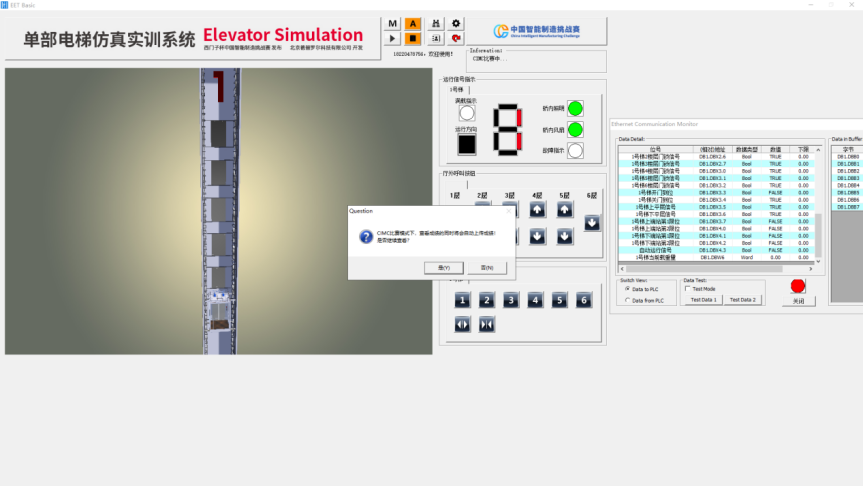This screenshot has width=863, height=486.
Task: Click the elevator door open button
Action: pyautogui.click(x=462, y=324)
